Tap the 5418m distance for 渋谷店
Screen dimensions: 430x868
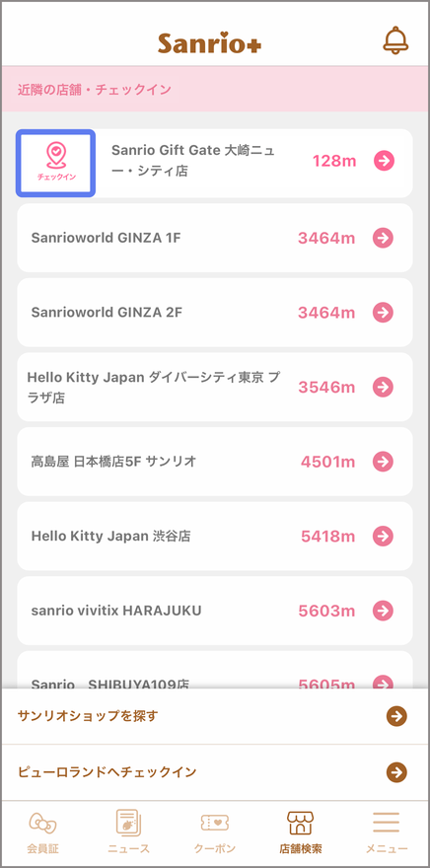328,536
